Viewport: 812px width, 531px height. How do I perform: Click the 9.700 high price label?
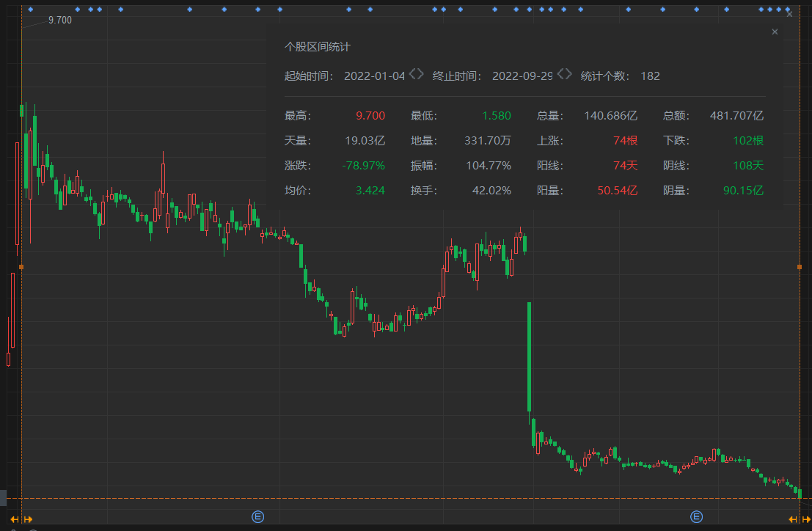[60, 21]
